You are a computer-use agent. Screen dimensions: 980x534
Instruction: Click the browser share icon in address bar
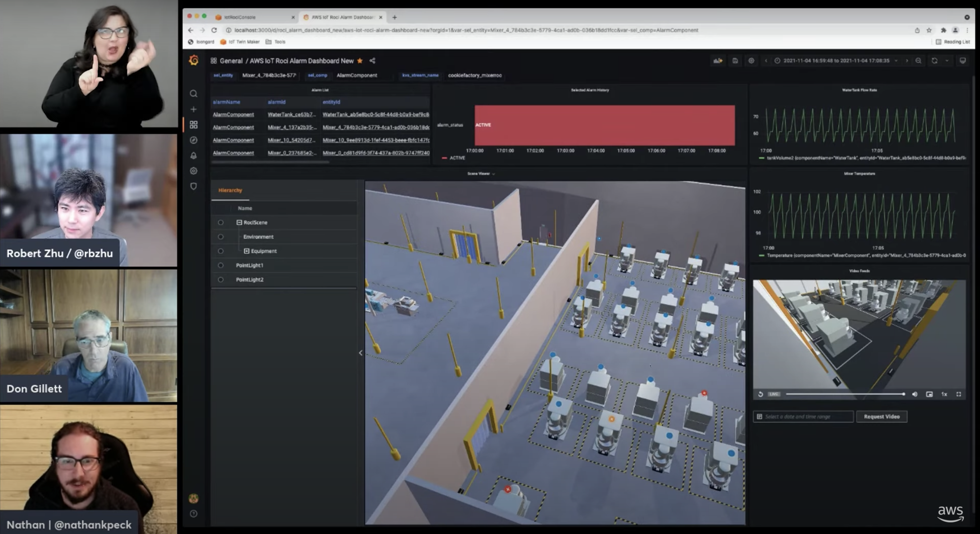(x=917, y=30)
